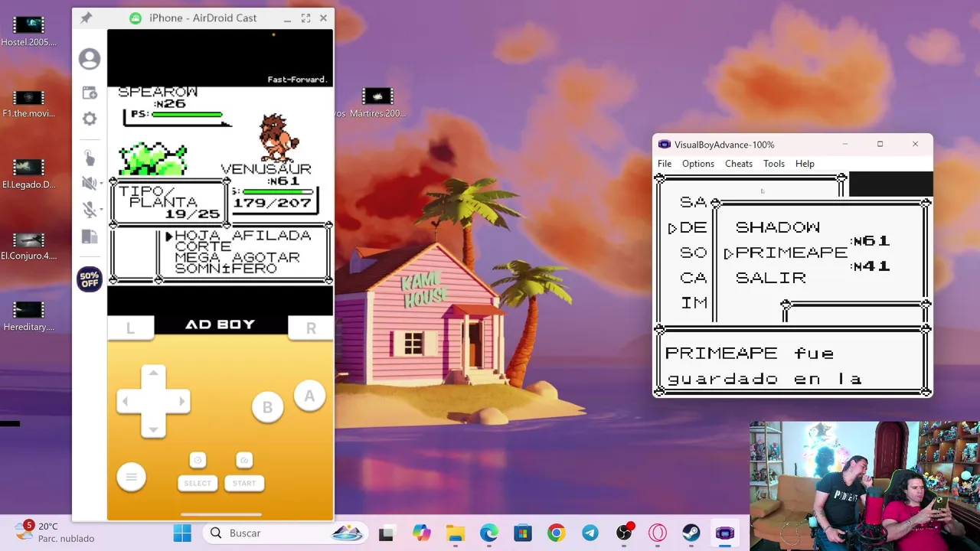Click the VisualBoyAdvance title bar app icon
980x551 pixels.
(x=665, y=145)
